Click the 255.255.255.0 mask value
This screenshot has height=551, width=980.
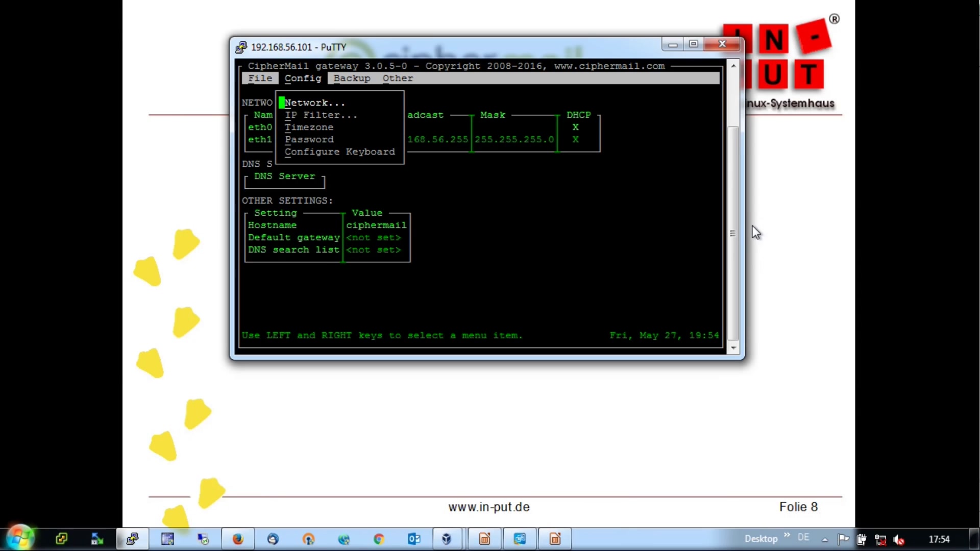(x=514, y=139)
